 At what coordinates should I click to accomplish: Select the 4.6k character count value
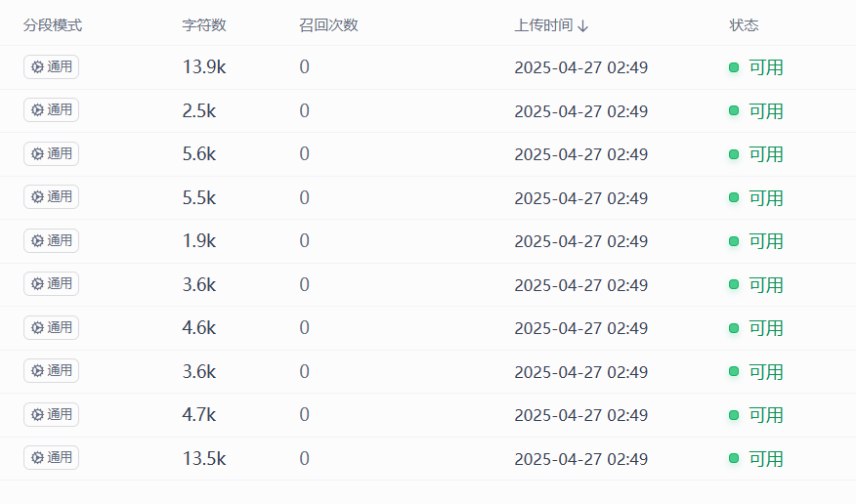pyautogui.click(x=199, y=328)
